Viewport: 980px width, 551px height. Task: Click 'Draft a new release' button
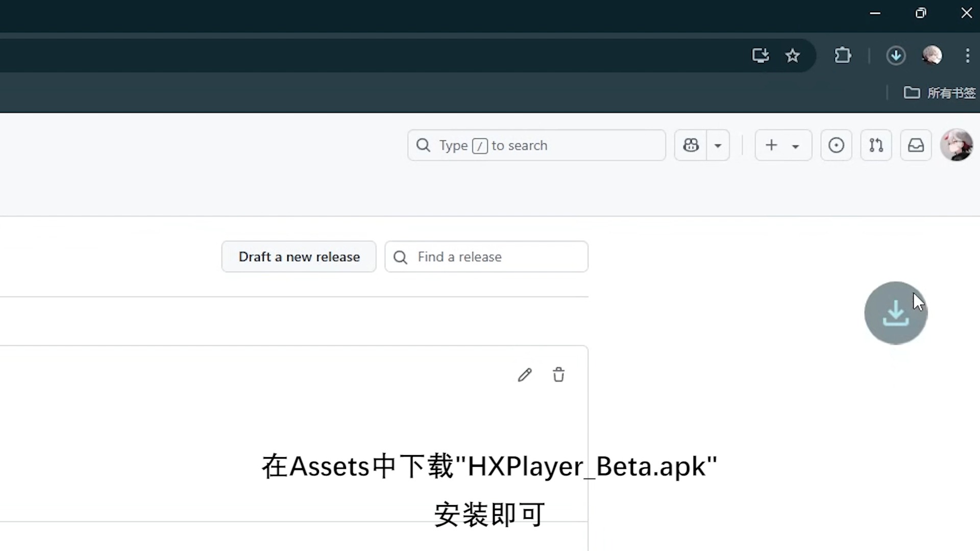click(299, 256)
